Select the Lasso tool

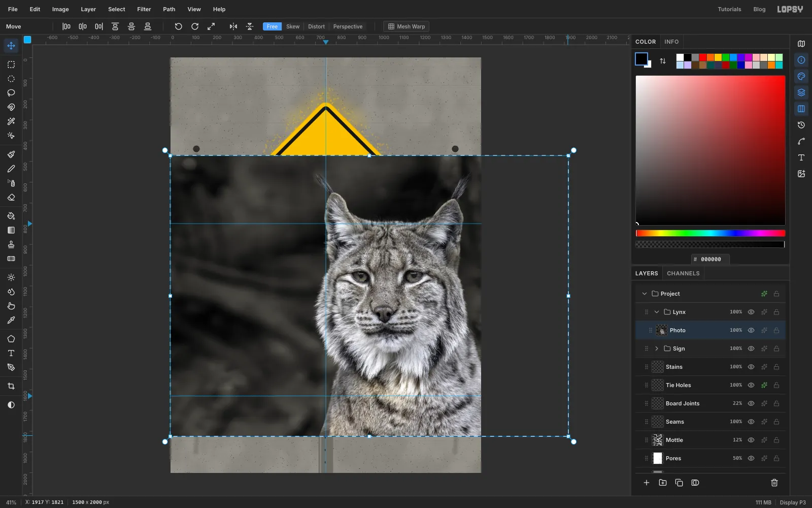pos(11,93)
